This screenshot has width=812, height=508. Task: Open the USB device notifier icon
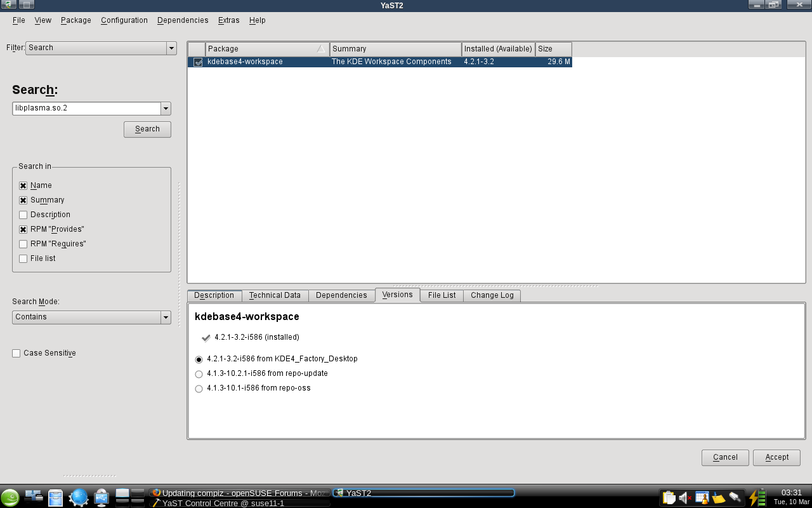[x=101, y=497]
